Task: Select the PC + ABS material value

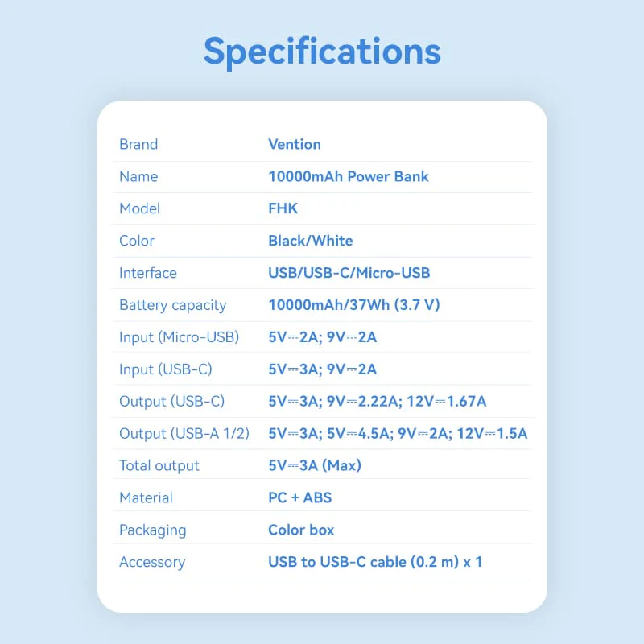Action: click(300, 497)
